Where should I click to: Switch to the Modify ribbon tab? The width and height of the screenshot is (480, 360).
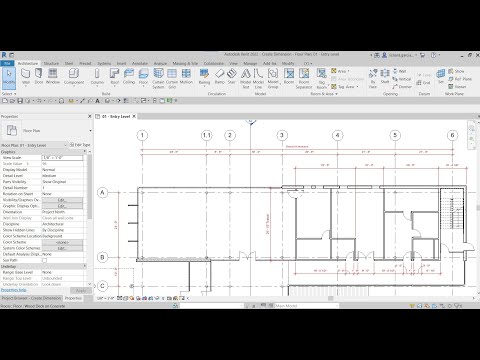click(288, 63)
